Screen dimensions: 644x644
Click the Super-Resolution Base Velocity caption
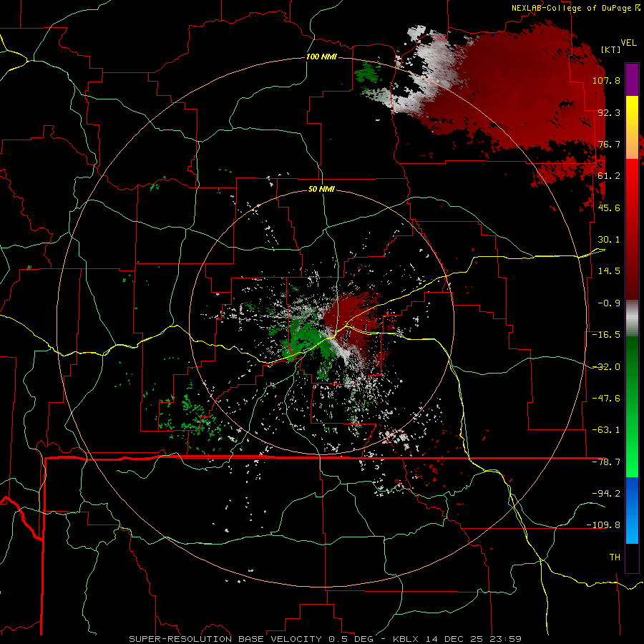coord(326,639)
